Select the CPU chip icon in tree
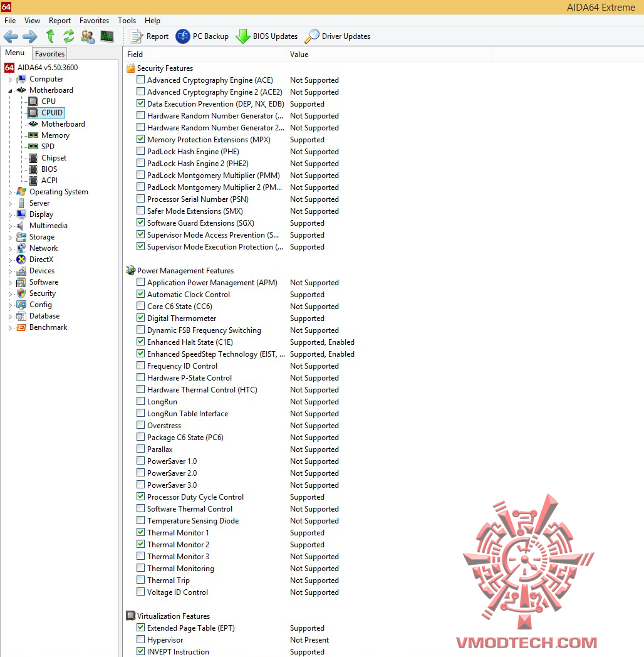This screenshot has height=657, width=644. point(33,102)
